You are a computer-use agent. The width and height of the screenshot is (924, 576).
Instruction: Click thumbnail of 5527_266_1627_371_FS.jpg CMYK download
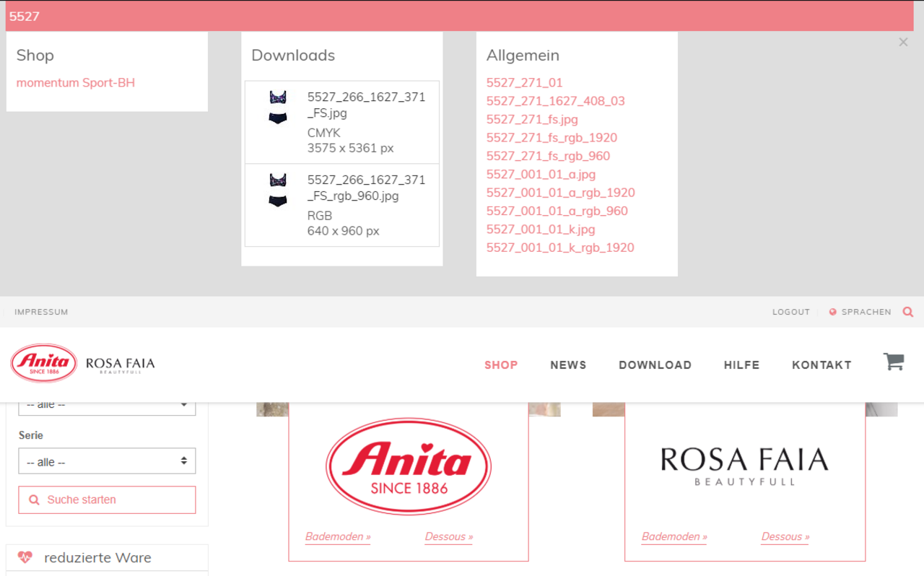click(x=278, y=108)
